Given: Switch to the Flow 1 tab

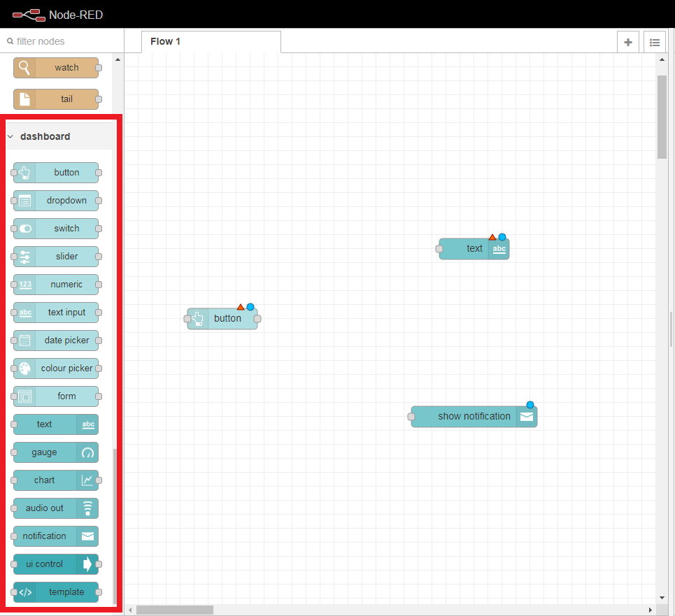Looking at the screenshot, I should (x=211, y=42).
